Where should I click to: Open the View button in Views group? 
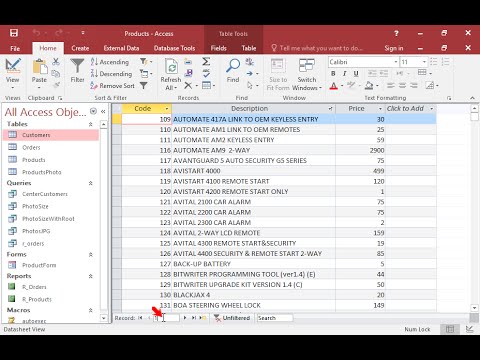pos(13,74)
